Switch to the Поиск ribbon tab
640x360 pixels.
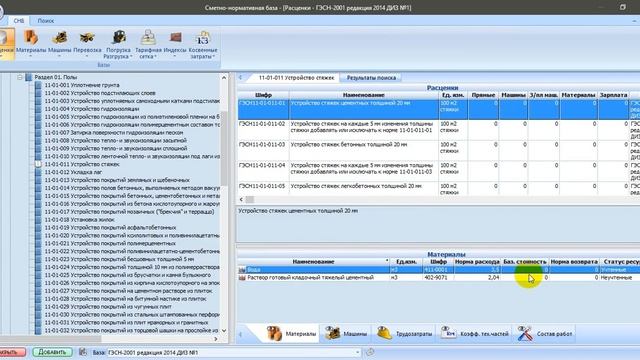click(x=46, y=20)
